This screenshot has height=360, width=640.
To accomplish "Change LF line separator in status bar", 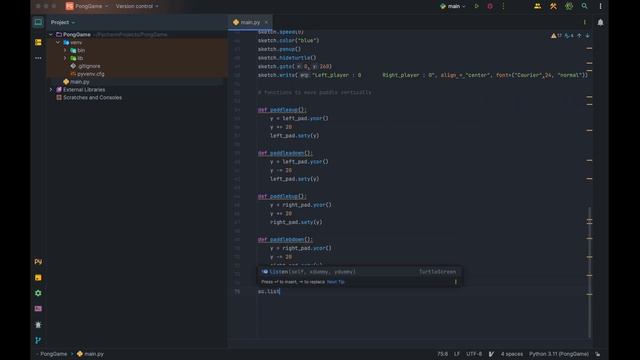I will 457,354.
